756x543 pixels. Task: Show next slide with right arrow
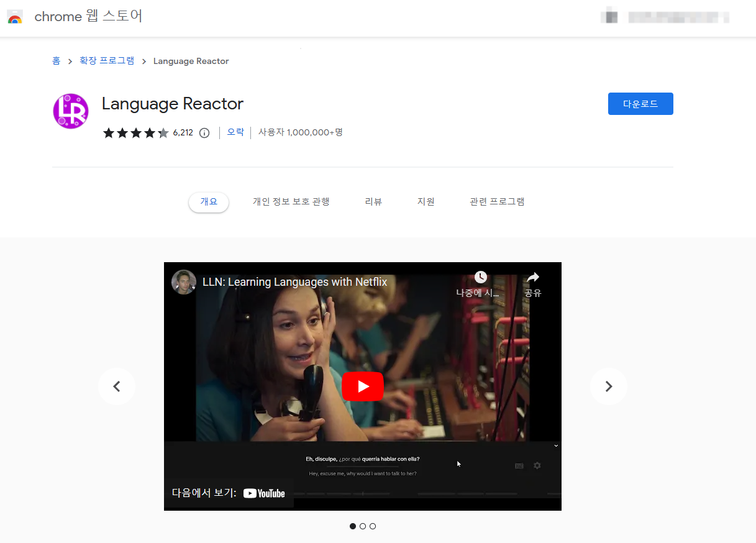[609, 386]
